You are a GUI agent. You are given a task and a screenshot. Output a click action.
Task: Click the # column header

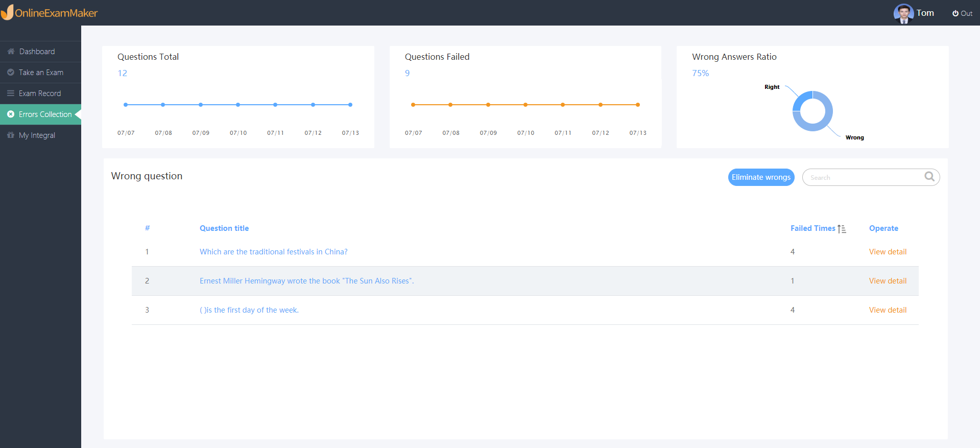[147, 228]
